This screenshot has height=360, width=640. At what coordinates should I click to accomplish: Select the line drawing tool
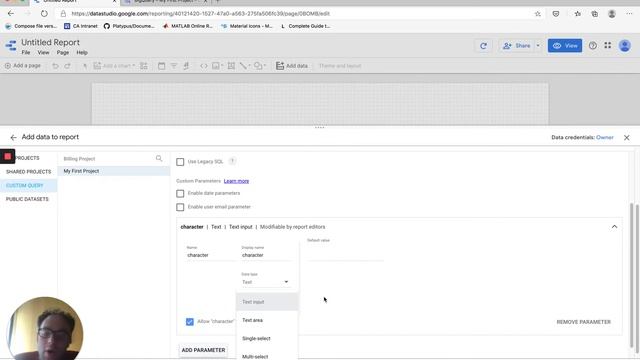244,66
